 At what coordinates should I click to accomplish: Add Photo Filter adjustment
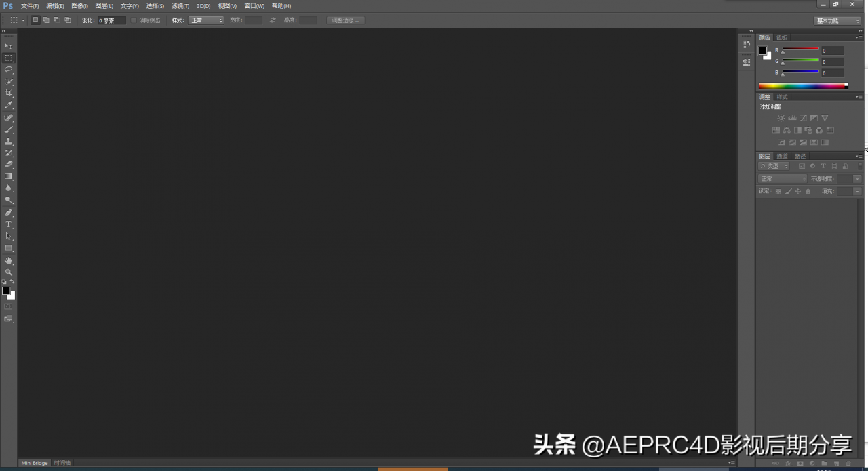point(808,130)
